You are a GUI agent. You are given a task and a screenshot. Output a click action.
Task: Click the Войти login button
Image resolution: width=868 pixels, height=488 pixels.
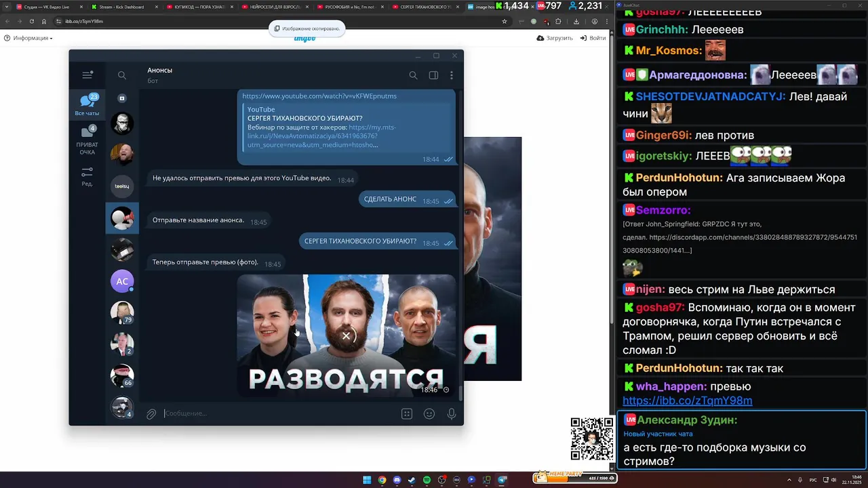(593, 38)
